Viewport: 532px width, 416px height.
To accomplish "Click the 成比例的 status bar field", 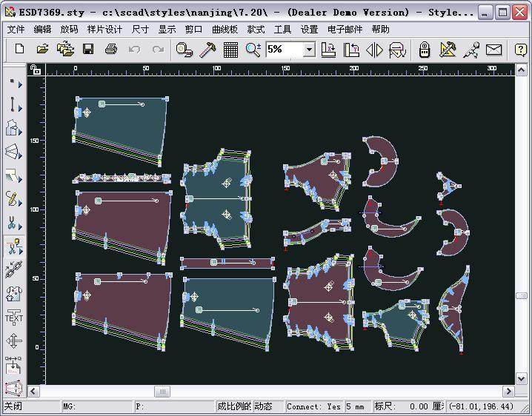I will click(234, 406).
